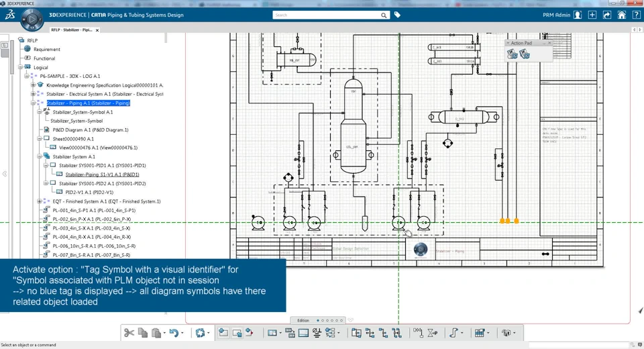Open the 3DEXPERIENCE compass

(32, 19)
